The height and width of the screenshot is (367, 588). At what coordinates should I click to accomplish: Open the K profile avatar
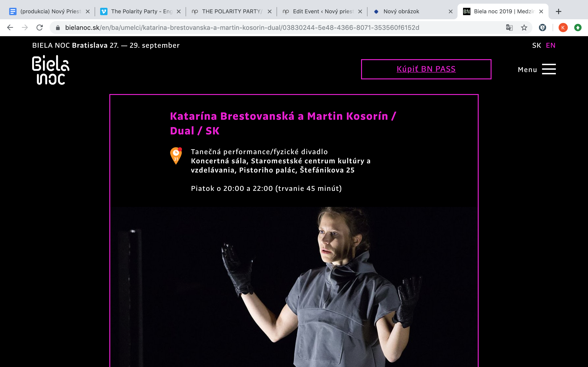coord(563,28)
